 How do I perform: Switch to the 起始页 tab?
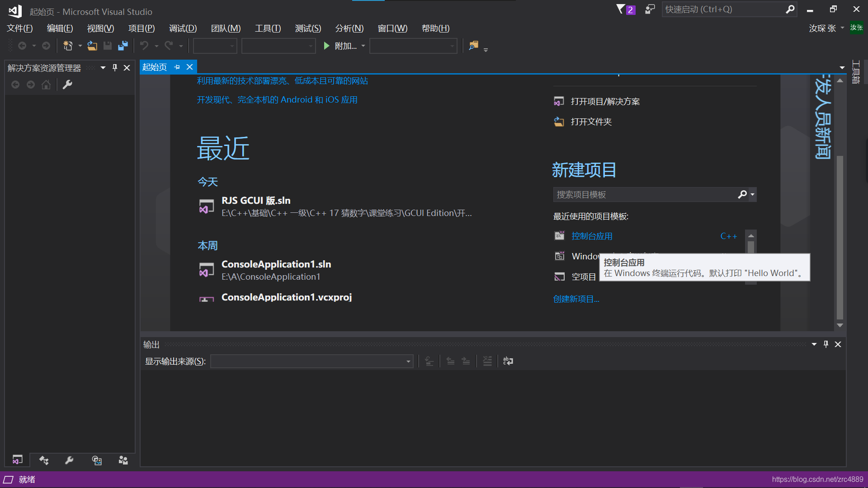pos(155,67)
